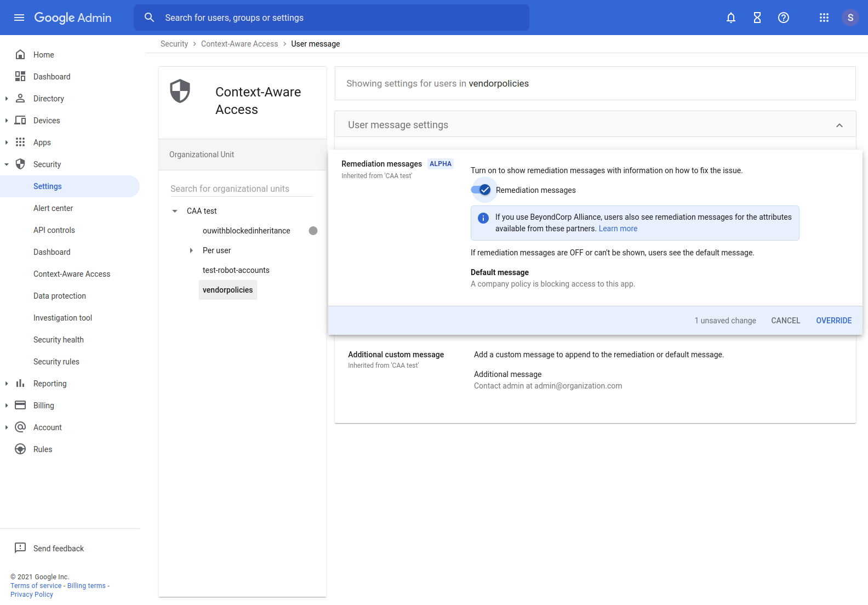Click the Dashboard tiles icon in sidebar

click(x=20, y=76)
